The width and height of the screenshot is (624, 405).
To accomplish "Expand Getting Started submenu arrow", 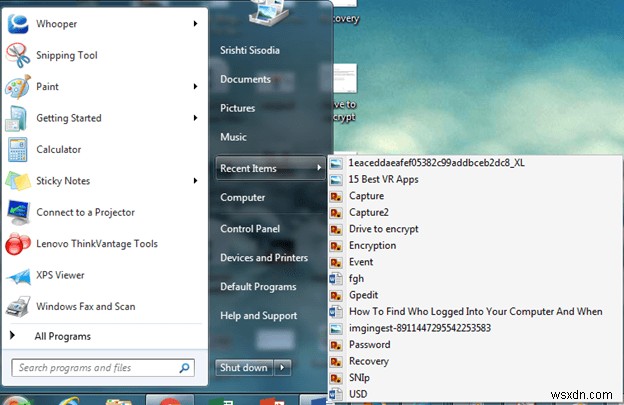I will (x=195, y=118).
